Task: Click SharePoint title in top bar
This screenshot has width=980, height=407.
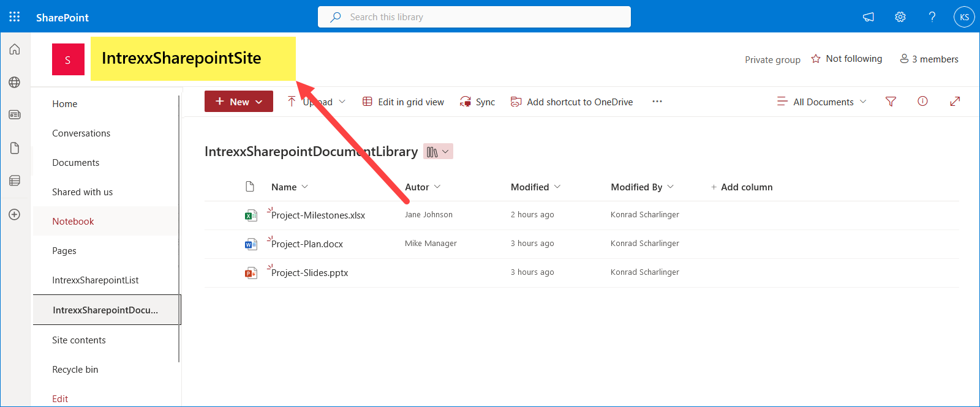Action: click(62, 18)
